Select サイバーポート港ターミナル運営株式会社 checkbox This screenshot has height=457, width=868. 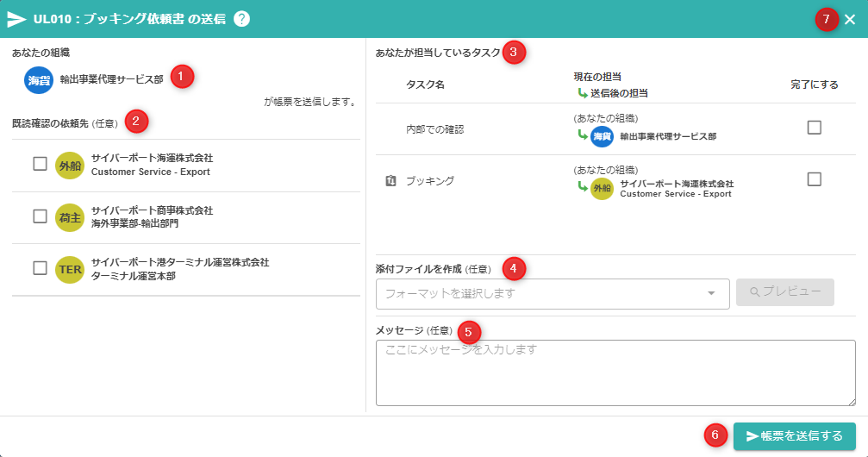click(40, 268)
